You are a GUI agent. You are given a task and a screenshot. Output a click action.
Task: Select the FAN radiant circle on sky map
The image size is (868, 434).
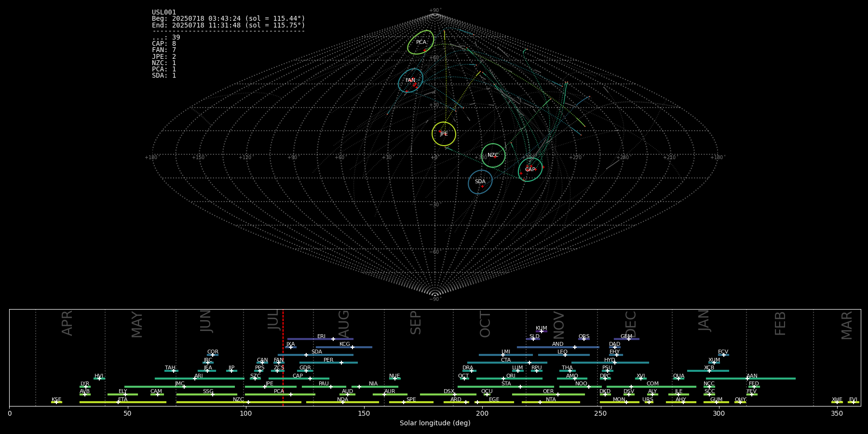[410, 80]
